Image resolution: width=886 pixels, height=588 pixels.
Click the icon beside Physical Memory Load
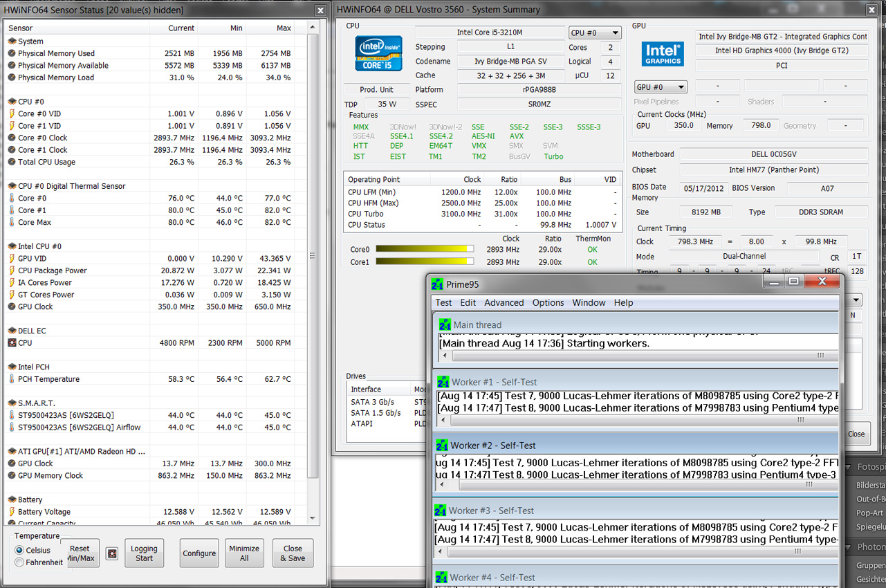12,77
